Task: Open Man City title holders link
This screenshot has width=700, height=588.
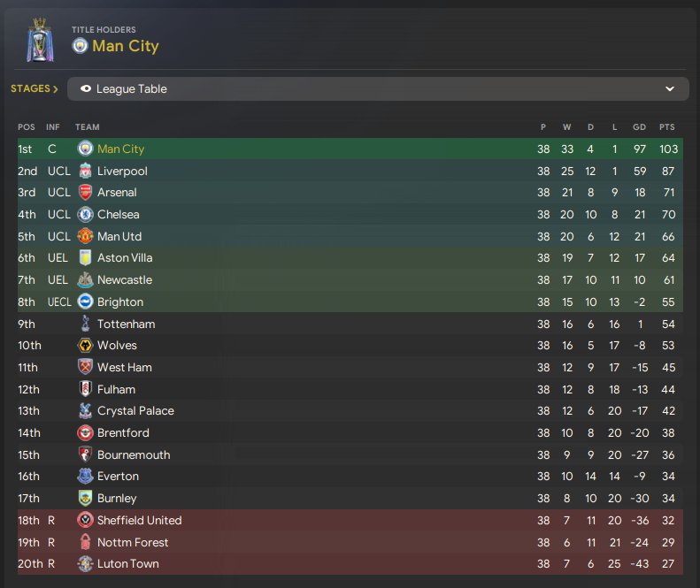Action: [x=126, y=46]
